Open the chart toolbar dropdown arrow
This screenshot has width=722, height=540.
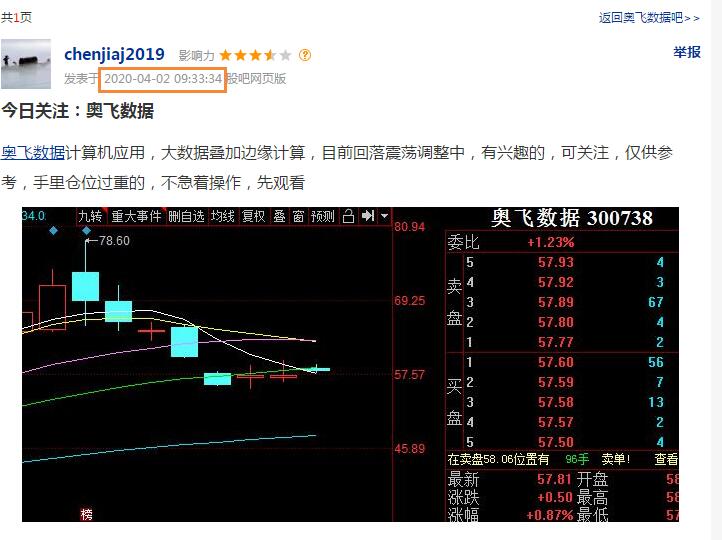(x=384, y=216)
